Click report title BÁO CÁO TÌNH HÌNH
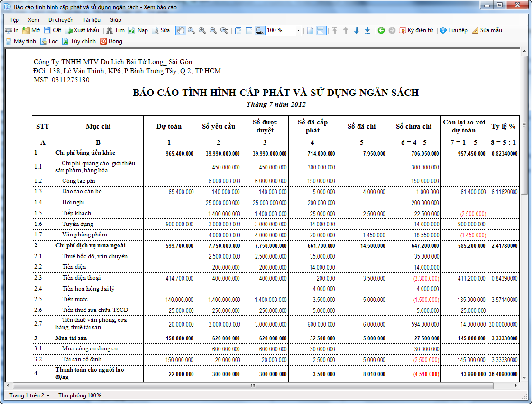Viewport: 532px width, 404px height. (x=275, y=93)
